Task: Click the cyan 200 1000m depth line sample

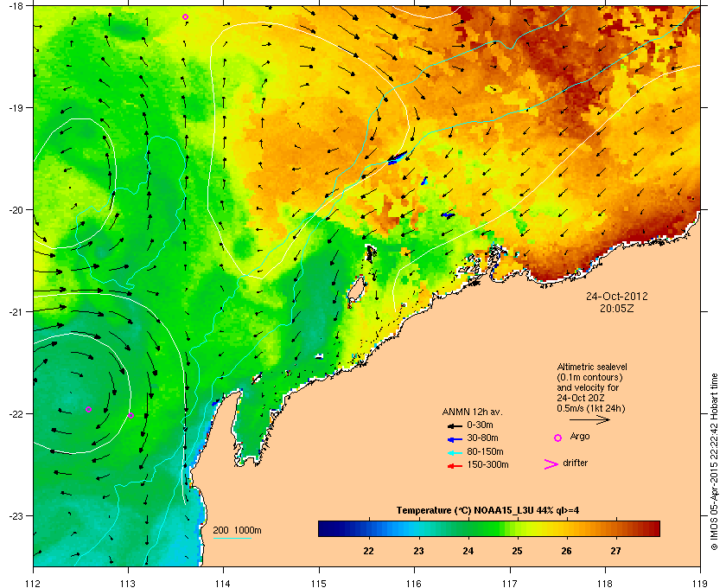Action: pyautogui.click(x=232, y=539)
